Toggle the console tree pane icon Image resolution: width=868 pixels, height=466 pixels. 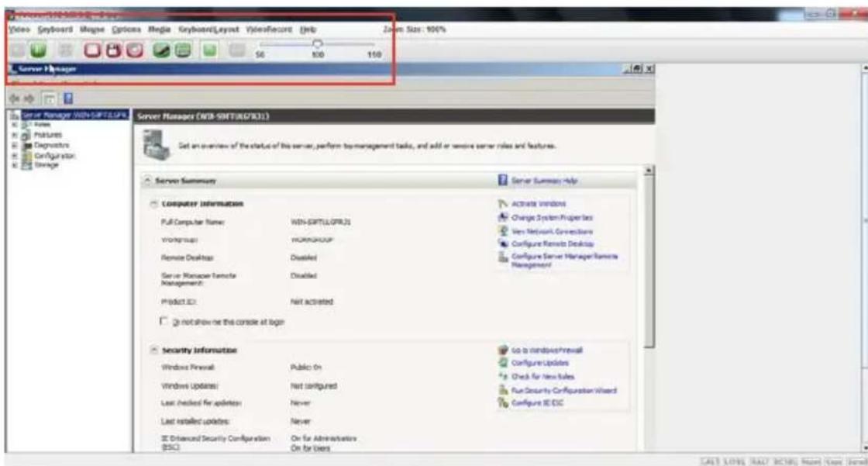pos(50,98)
